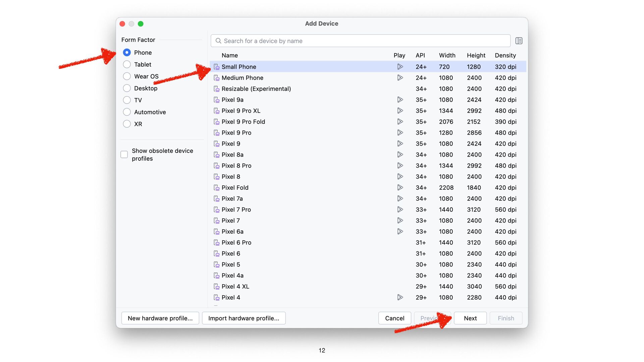Sort devices by Name column header
Viewport: 644px width, 362px height.
[230, 55]
